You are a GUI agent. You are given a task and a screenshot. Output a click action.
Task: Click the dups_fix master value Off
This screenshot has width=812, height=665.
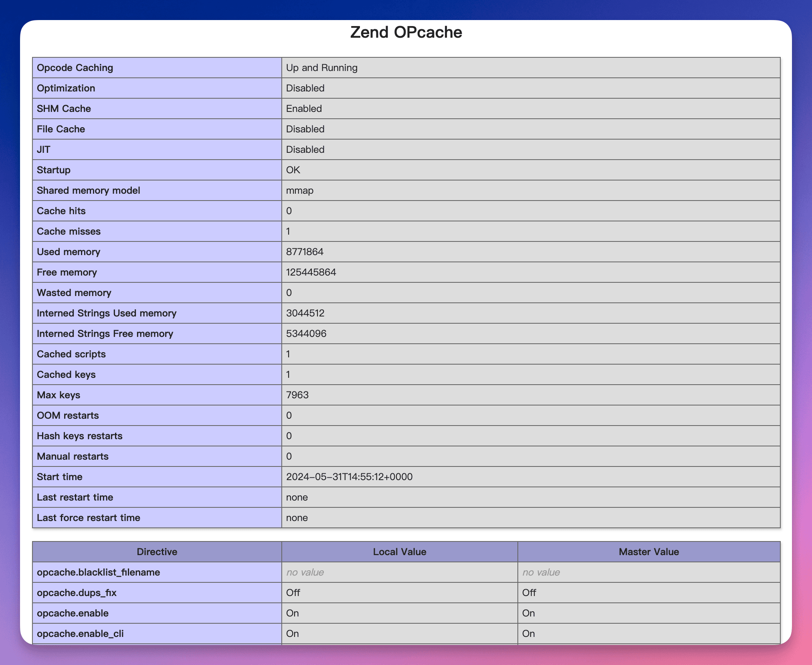click(x=529, y=593)
